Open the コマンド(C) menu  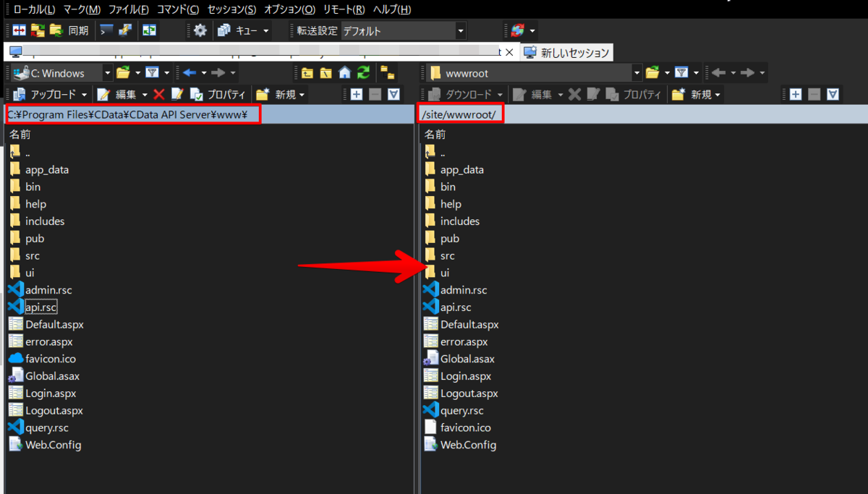pyautogui.click(x=178, y=9)
